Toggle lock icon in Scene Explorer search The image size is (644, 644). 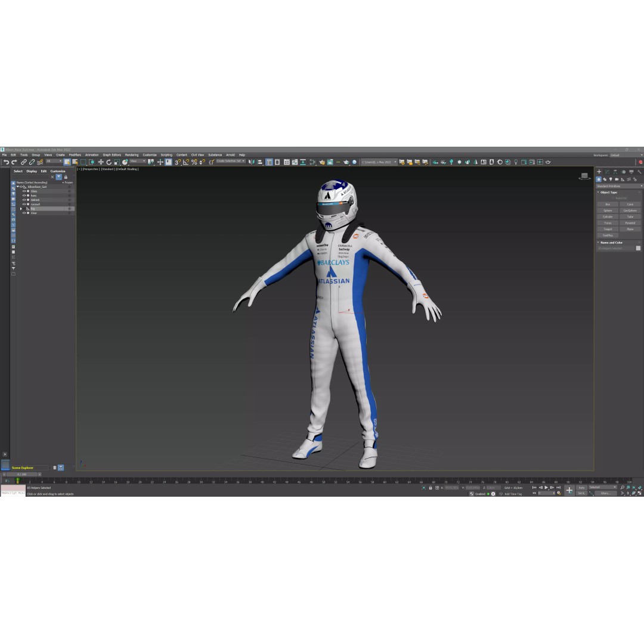click(66, 177)
